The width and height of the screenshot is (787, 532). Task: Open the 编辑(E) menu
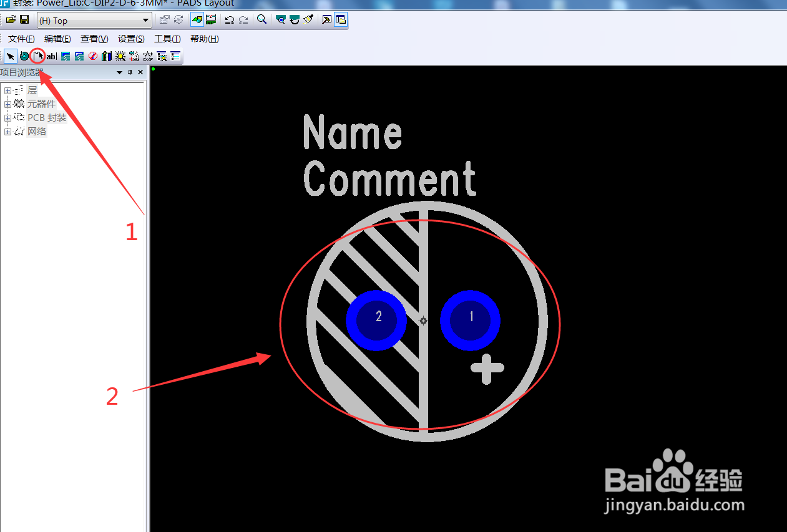(57, 39)
